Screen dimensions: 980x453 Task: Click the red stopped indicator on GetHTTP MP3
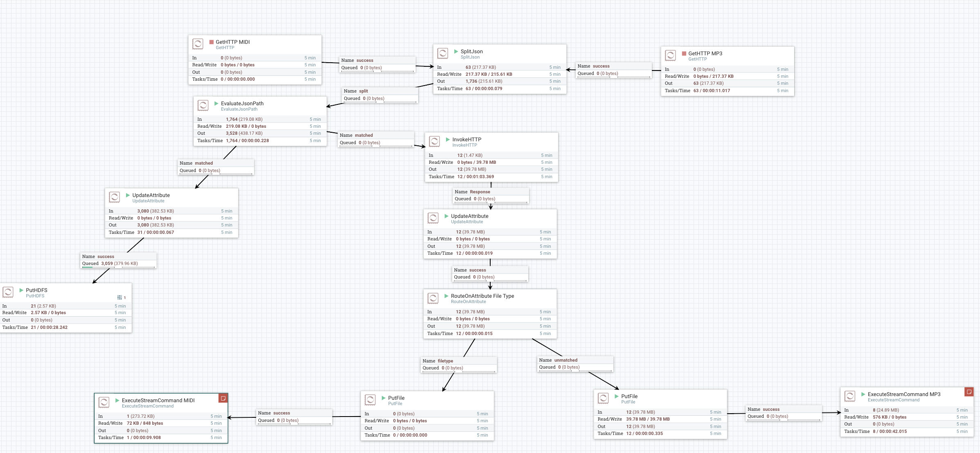[x=684, y=54]
